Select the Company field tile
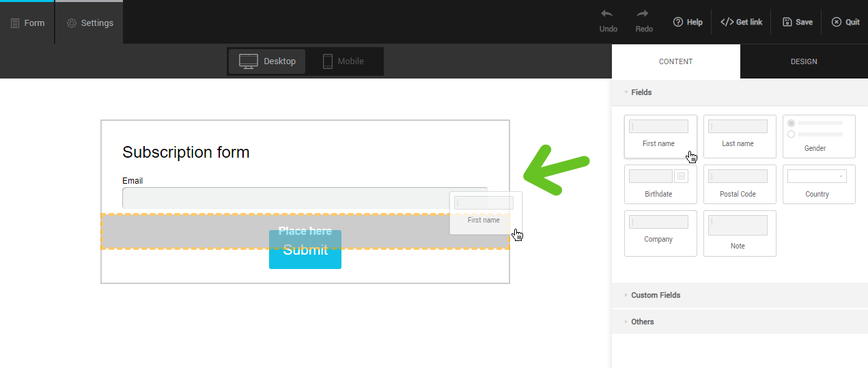Viewport: 868px width, 368px height. click(660, 233)
